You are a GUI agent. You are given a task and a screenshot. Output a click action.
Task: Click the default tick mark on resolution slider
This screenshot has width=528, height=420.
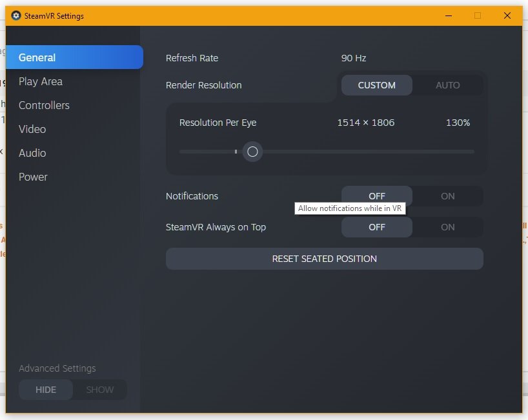coord(236,152)
